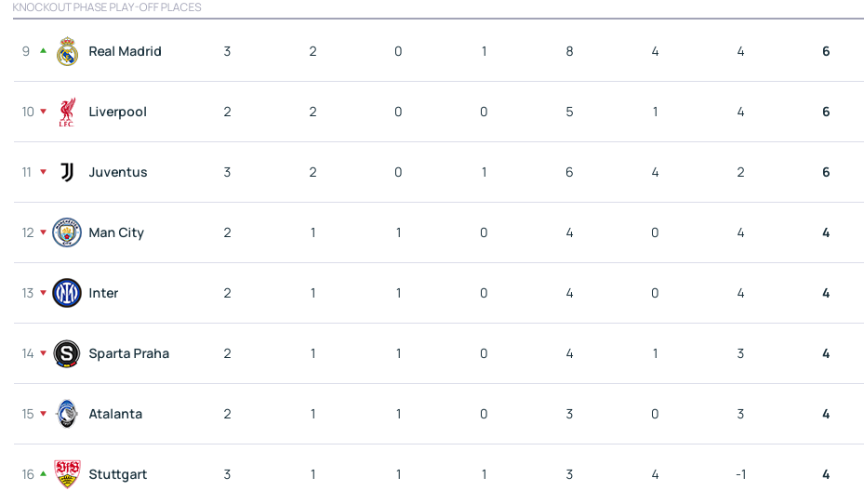
Task: Click the Inter club crest
Action: point(67,293)
